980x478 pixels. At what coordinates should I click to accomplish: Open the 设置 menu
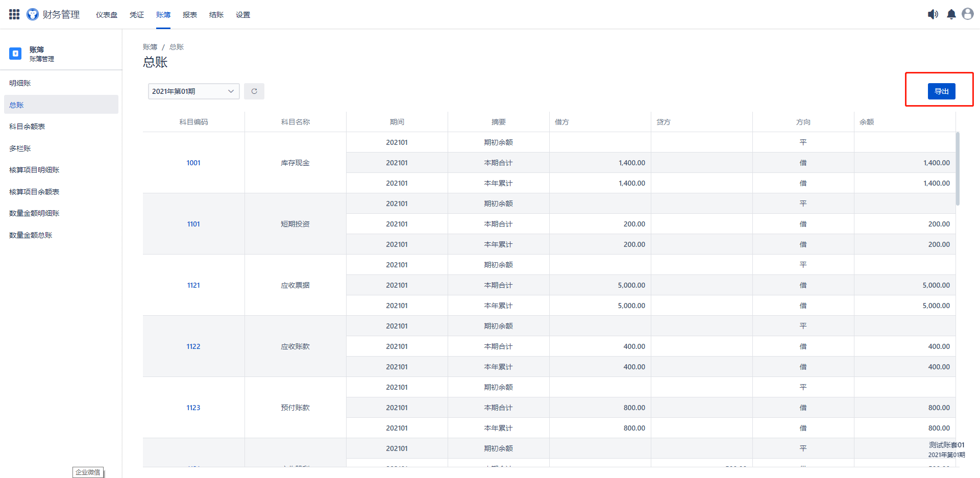click(x=243, y=15)
